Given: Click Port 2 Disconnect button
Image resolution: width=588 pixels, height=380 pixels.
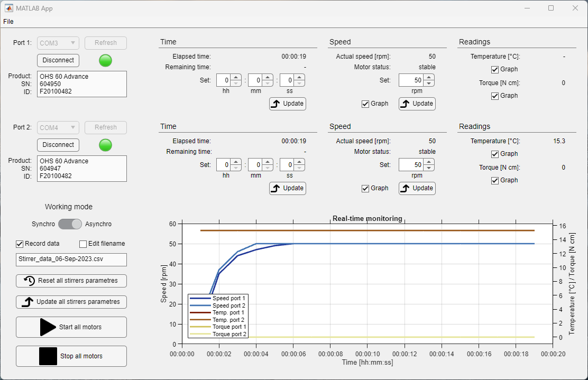Looking at the screenshot, I should pyautogui.click(x=58, y=145).
